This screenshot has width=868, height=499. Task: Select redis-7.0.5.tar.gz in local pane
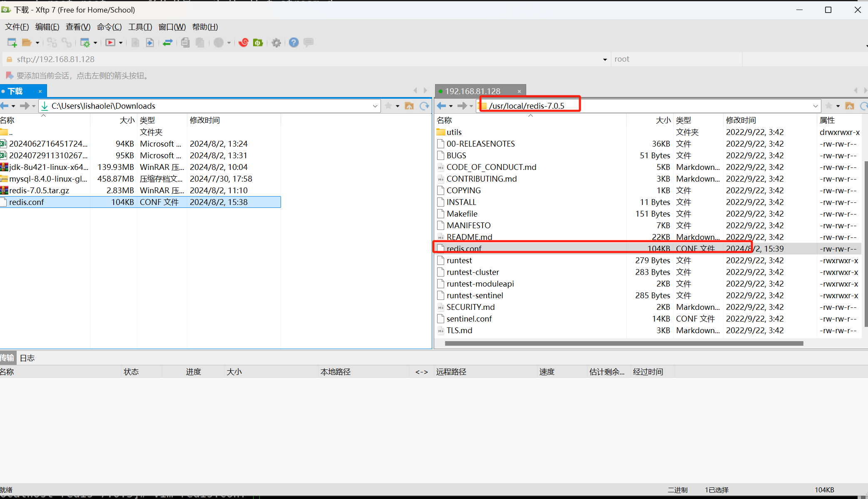[39, 190]
